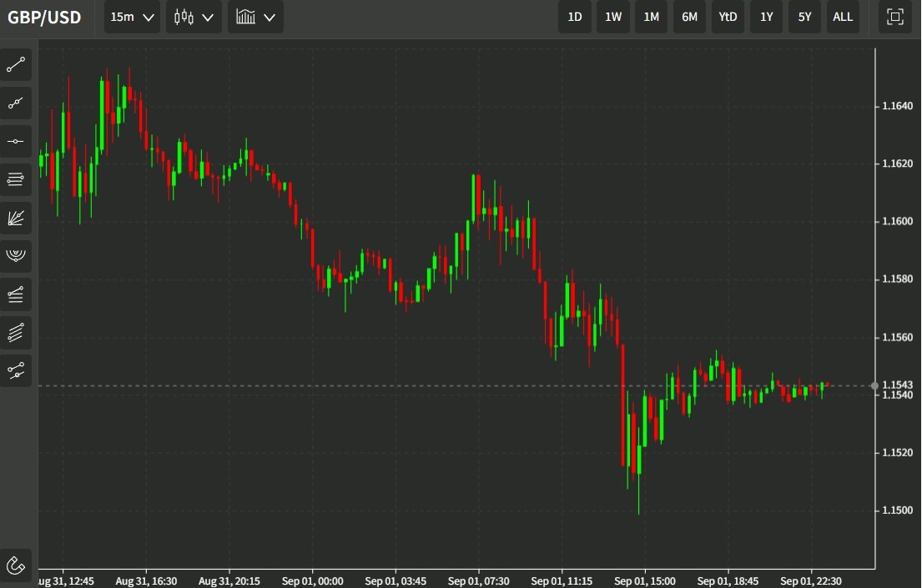922x588 pixels.
Task: Select the horizontal line tool
Action: (16, 141)
